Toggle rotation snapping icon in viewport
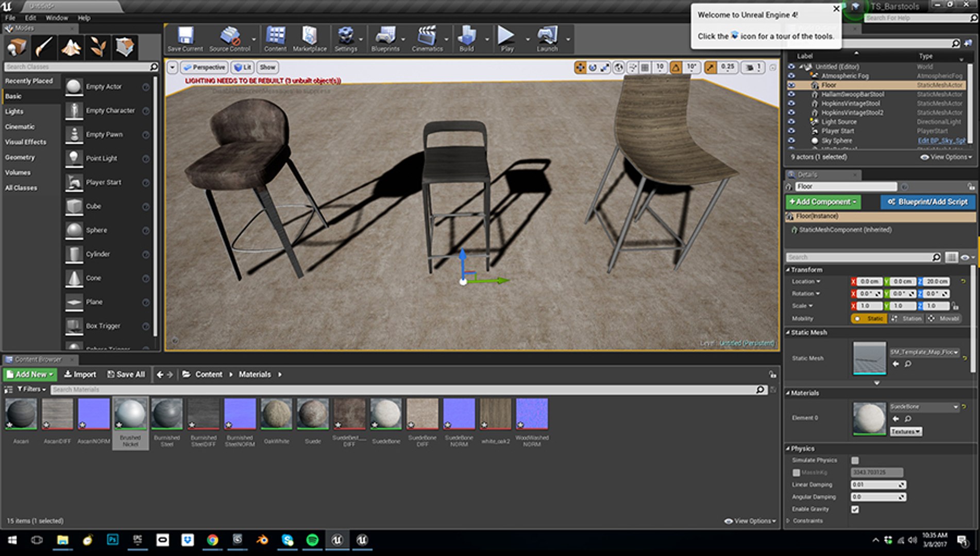The image size is (980, 556). pos(675,67)
